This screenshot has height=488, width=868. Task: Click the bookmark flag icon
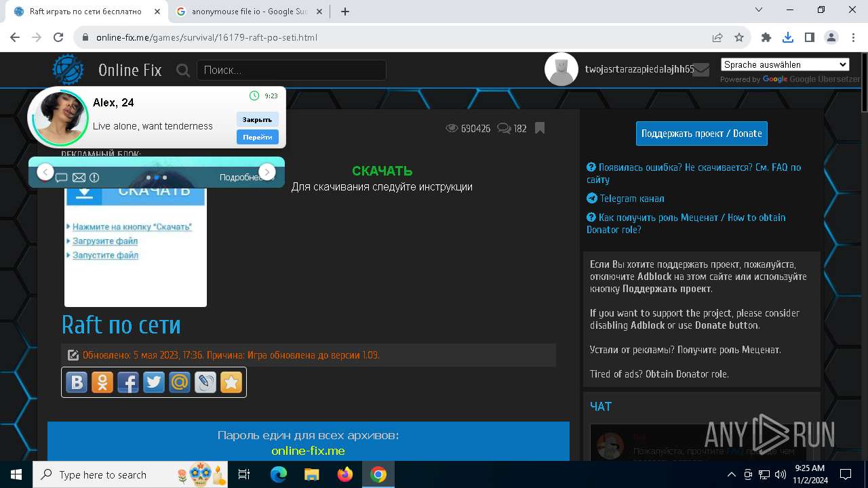(540, 128)
